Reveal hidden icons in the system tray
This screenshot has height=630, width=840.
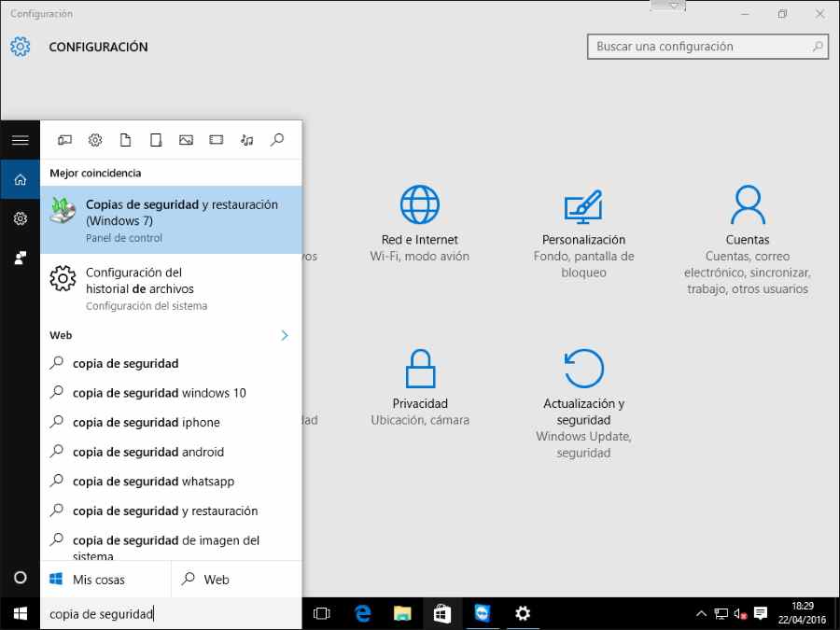click(701, 613)
